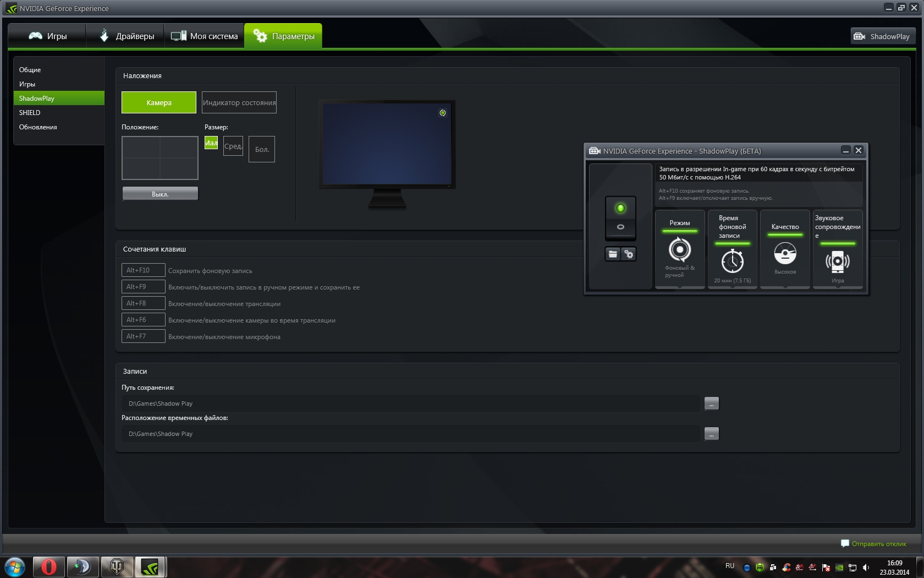924x578 pixels.
Task: Switch to the 'Драйверы' tab
Action: pyautogui.click(x=125, y=36)
